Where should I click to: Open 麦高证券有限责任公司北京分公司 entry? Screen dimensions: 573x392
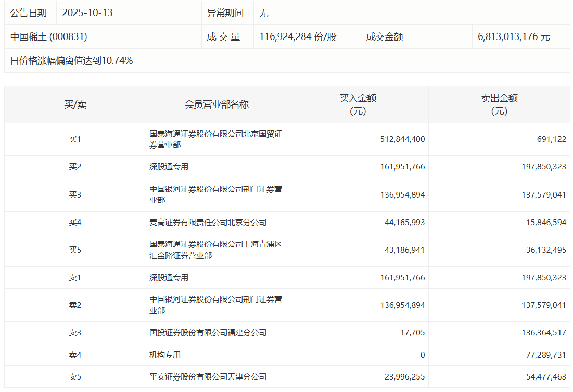[x=208, y=223]
